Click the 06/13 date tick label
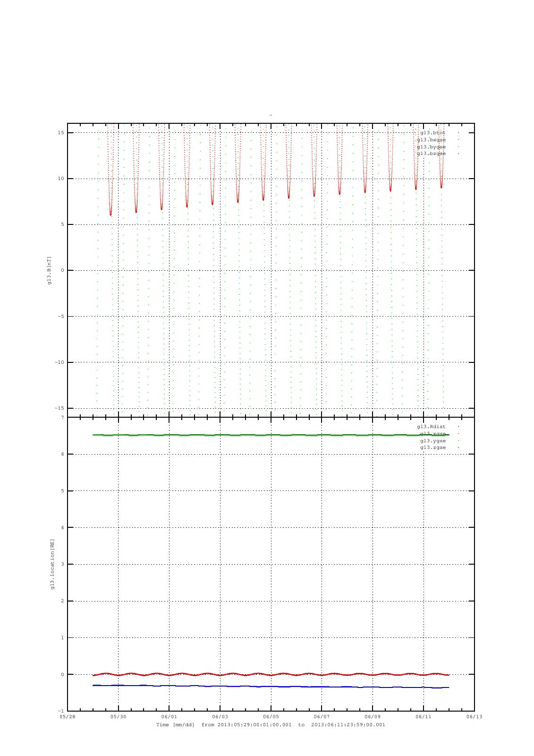 click(x=475, y=717)
